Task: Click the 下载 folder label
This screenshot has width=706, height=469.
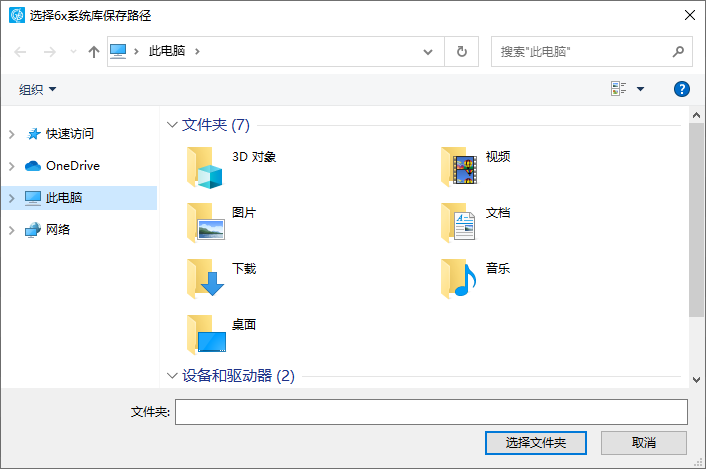Action: coord(244,269)
